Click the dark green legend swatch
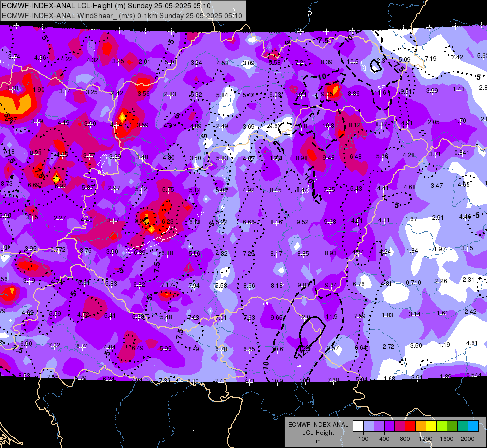 (x=452, y=426)
